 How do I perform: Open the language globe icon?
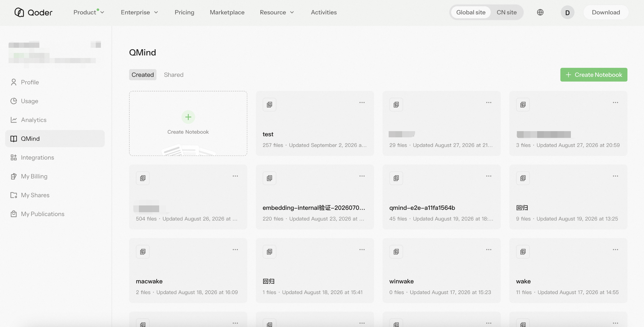coord(540,12)
